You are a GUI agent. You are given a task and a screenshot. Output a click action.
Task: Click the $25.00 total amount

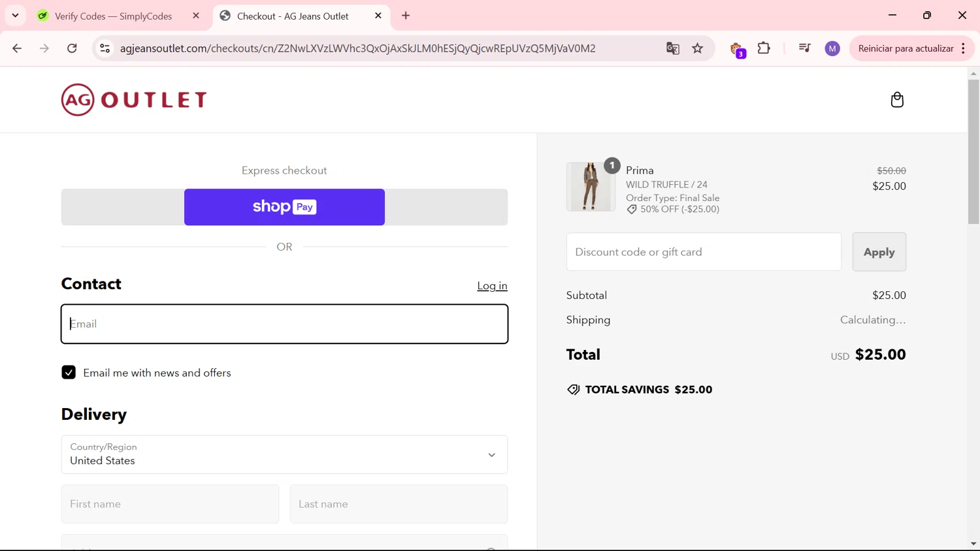click(x=880, y=354)
